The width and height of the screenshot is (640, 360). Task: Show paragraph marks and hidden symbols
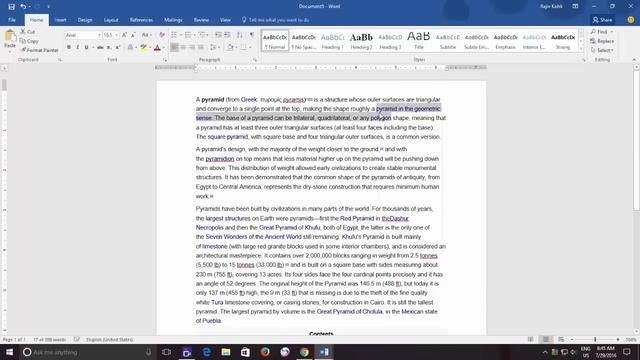(251, 35)
